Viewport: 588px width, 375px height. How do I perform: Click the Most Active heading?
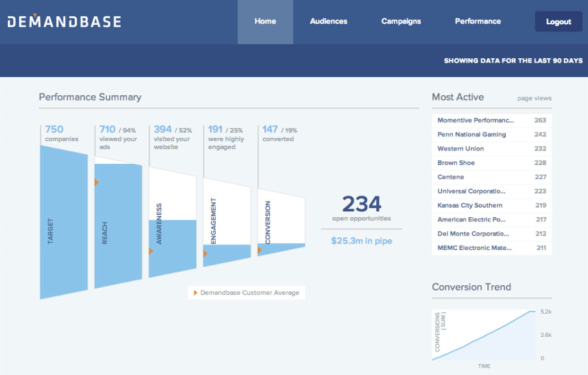[458, 97]
